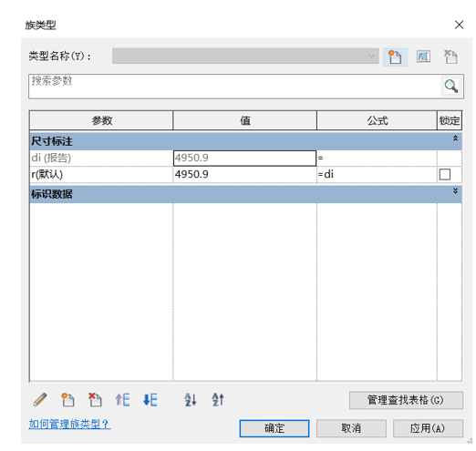This screenshot has width=476, height=451.
Task: Click the 确定 button
Action: point(274,428)
